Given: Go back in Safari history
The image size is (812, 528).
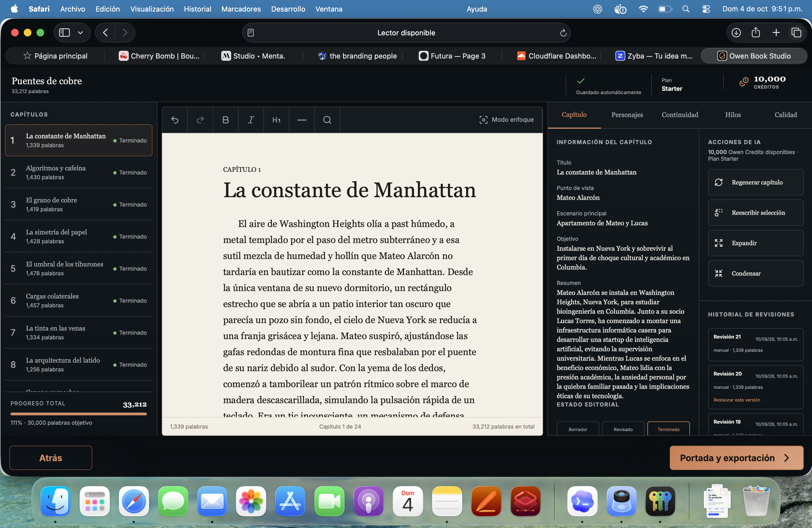Looking at the screenshot, I should pyautogui.click(x=106, y=33).
